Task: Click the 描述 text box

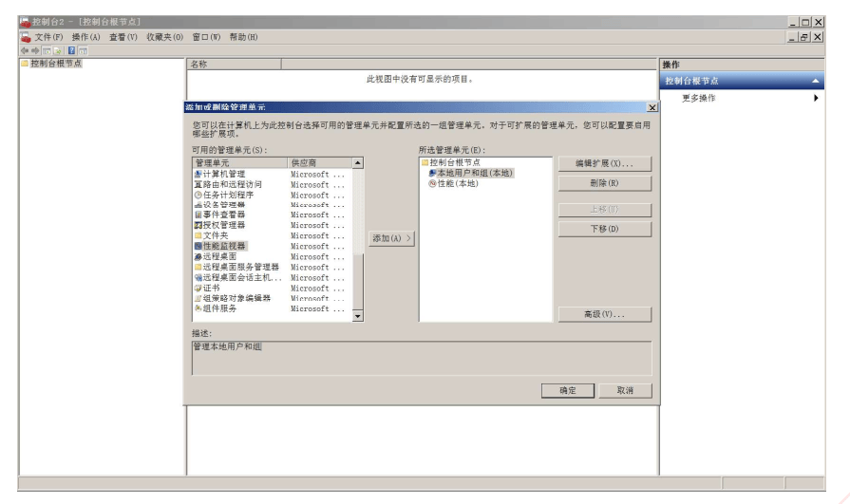Action: [422, 358]
